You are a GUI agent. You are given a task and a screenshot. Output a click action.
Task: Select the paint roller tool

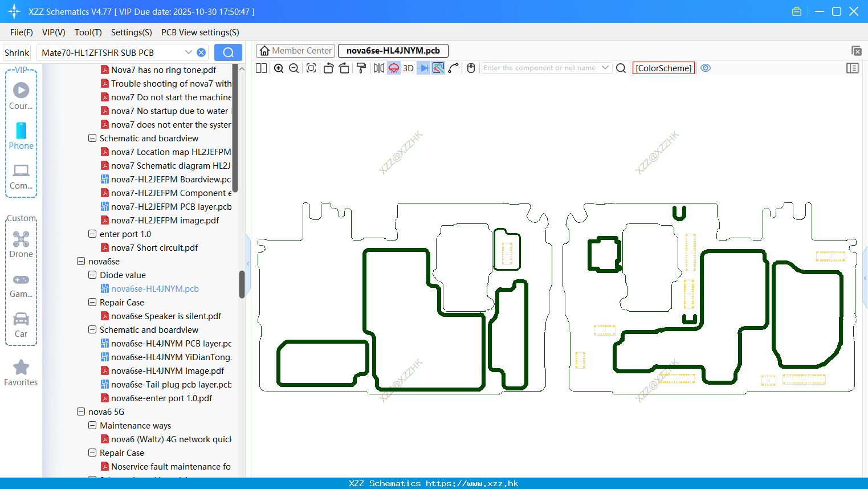click(361, 68)
